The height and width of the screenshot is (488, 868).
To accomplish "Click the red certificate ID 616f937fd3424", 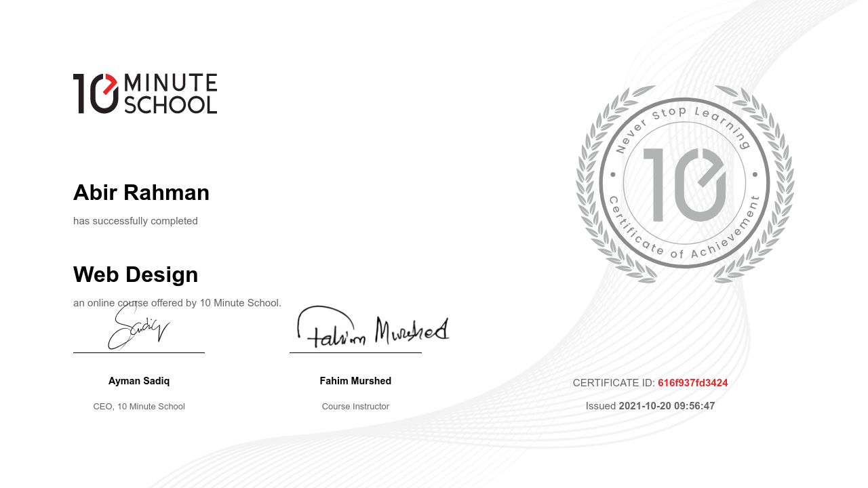I will (693, 383).
